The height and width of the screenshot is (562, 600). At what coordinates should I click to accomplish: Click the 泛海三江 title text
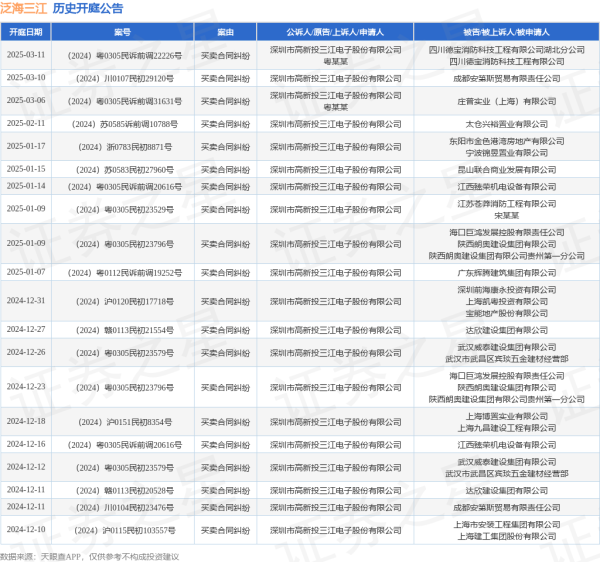pos(24,8)
